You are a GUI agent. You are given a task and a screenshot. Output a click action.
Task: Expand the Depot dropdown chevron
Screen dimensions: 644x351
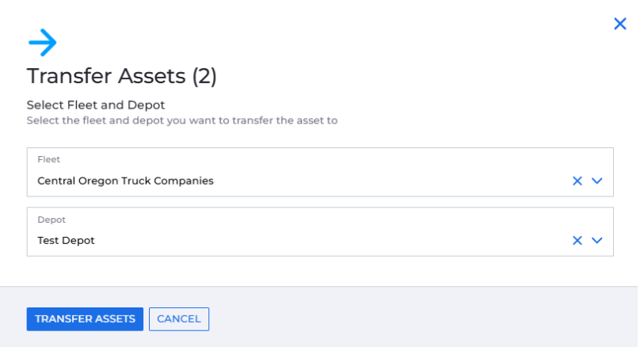click(596, 240)
